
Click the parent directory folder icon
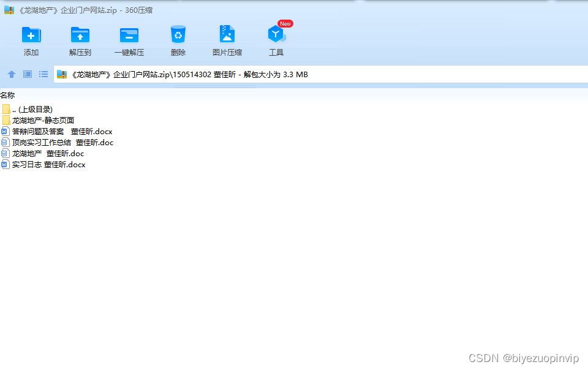[x=6, y=109]
